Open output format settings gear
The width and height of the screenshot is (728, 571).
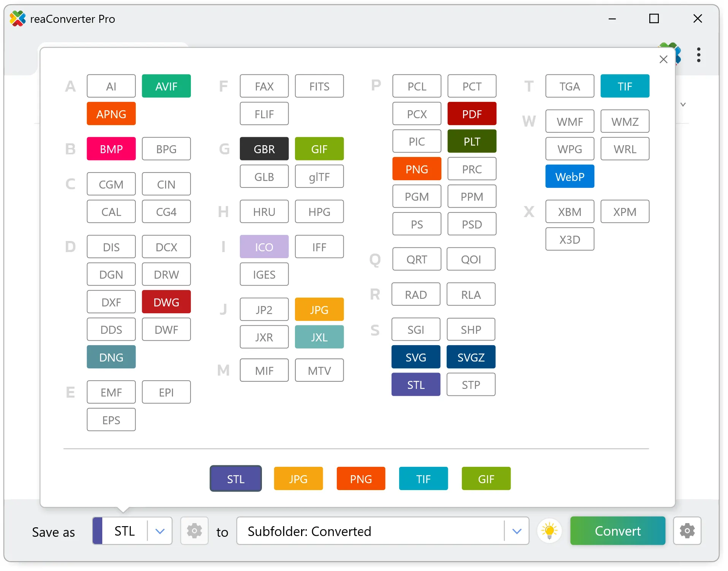(194, 531)
